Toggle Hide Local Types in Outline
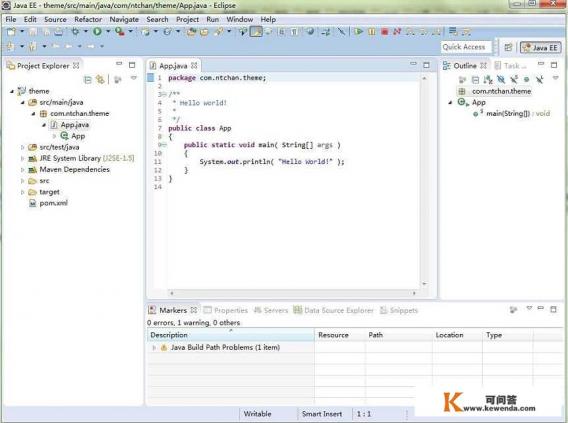This screenshot has width=568, height=423. pos(539,80)
